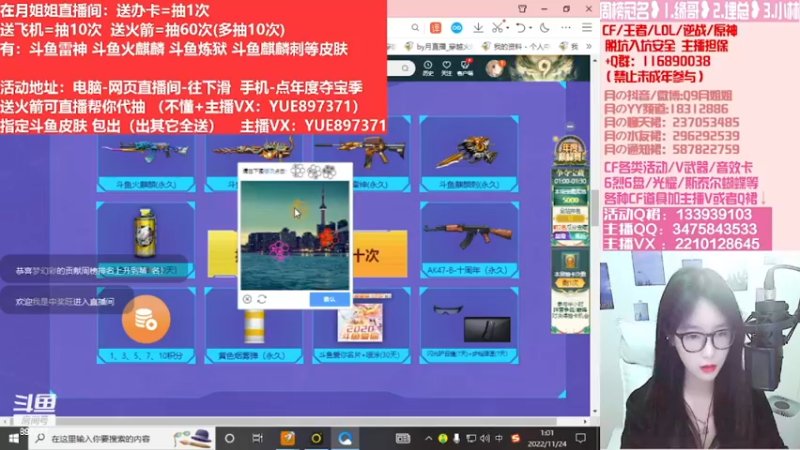Open the orange translate extension icon

tap(435, 28)
